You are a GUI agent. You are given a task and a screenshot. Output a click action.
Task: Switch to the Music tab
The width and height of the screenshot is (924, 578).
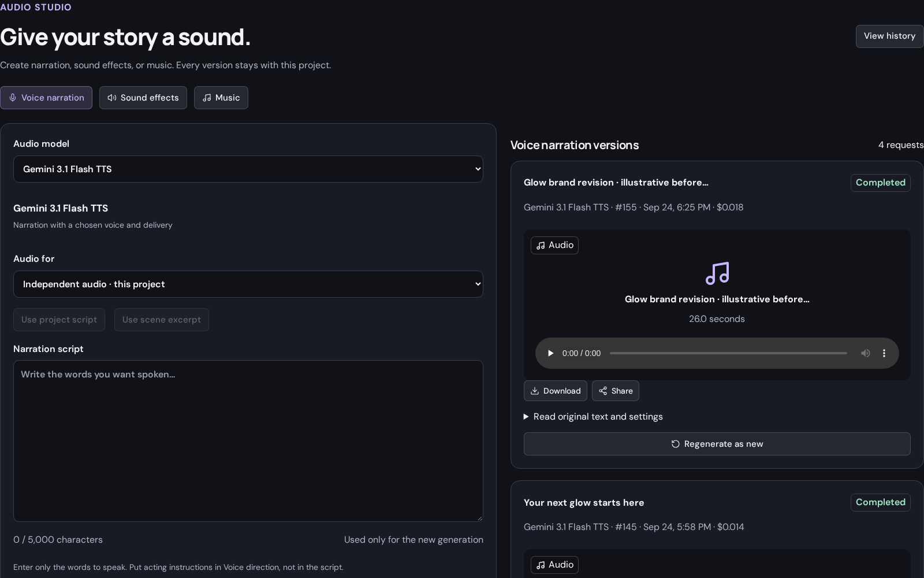pyautogui.click(x=221, y=98)
